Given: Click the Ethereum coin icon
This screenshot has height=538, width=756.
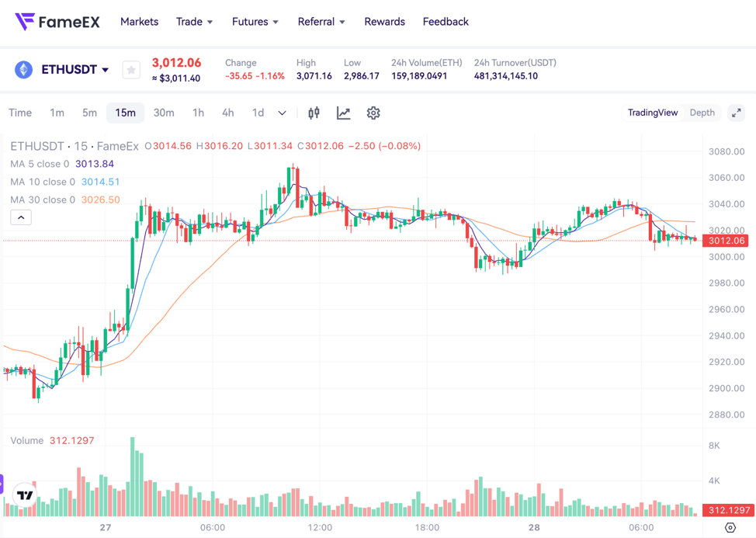Looking at the screenshot, I should click(24, 70).
